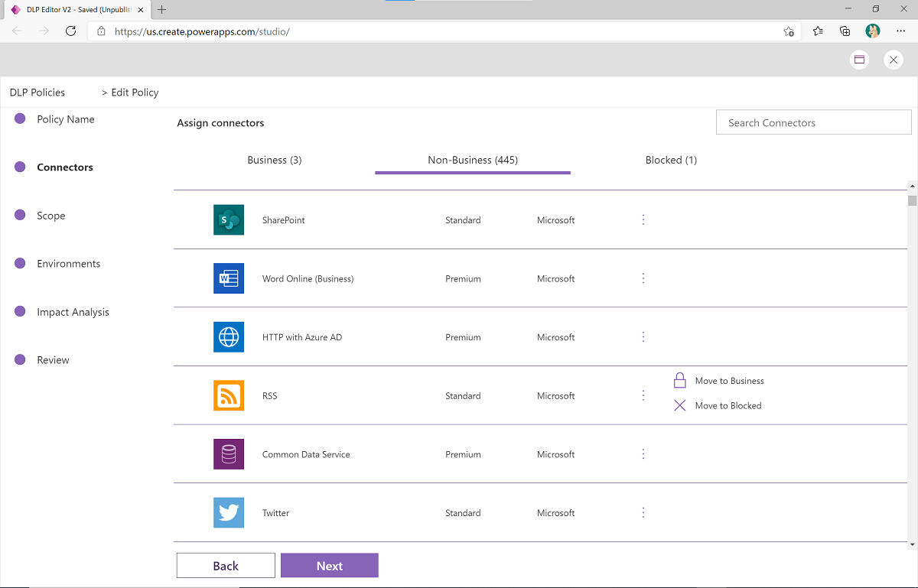
Task: Select the Impact Analysis step
Action: pos(73,312)
